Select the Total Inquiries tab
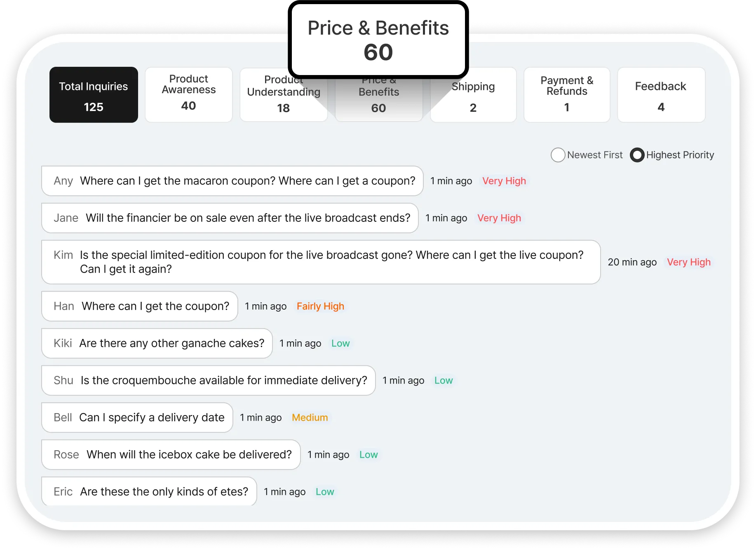 (x=94, y=95)
